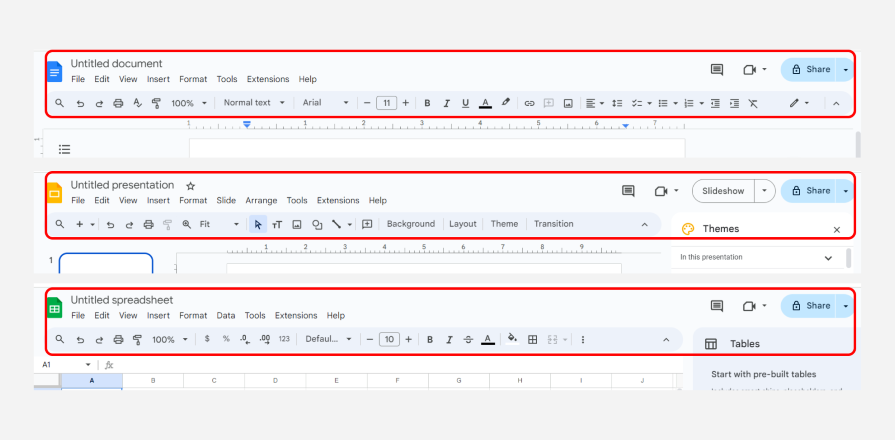Expand the In this presentation section
The height and width of the screenshot is (440, 895).
827,258
